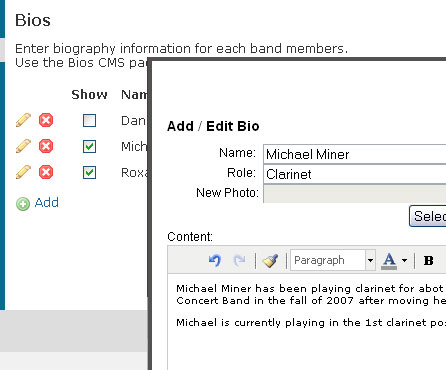Focus the Role field containing Clarinet
The height and width of the screenshot is (370, 446).
click(x=355, y=174)
